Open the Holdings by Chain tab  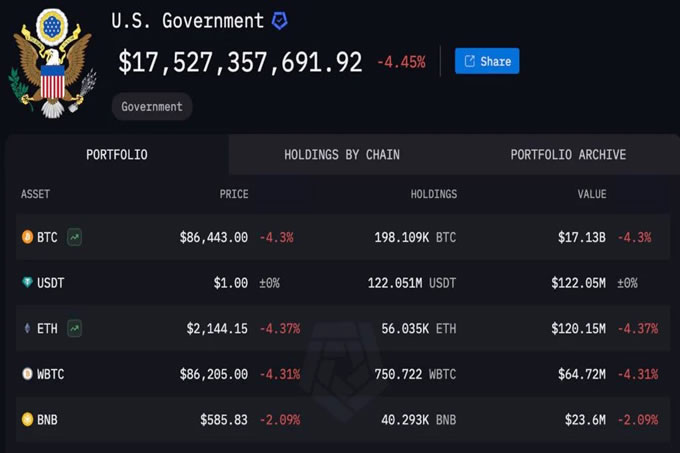coord(341,155)
